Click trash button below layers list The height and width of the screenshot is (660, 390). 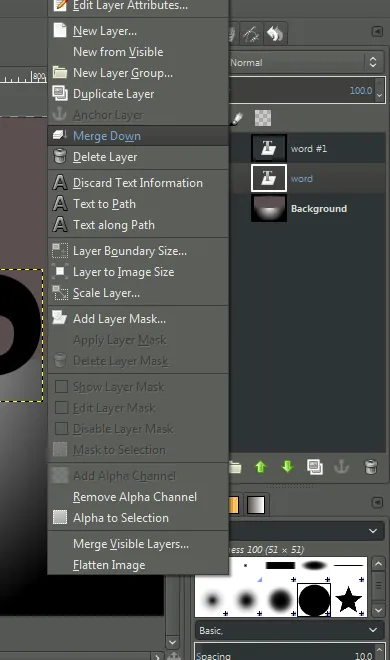(x=370, y=467)
